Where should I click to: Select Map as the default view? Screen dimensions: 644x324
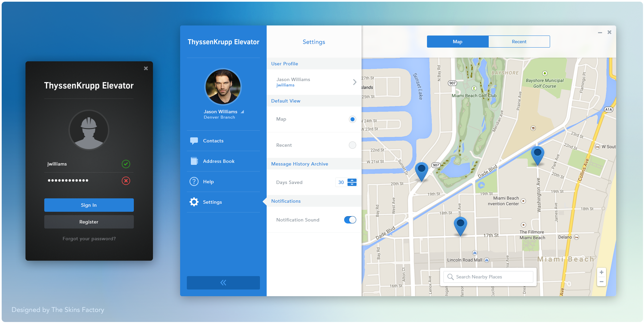click(x=352, y=119)
